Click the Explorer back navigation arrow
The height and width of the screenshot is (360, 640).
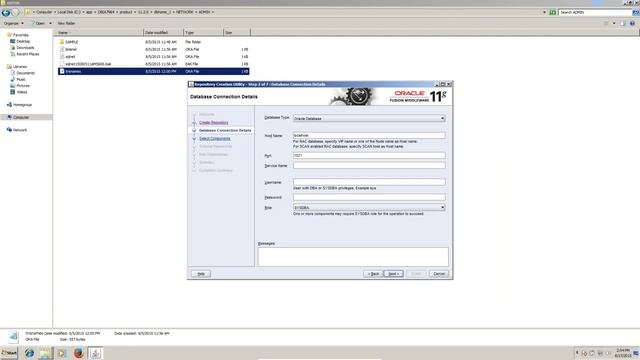6,13
